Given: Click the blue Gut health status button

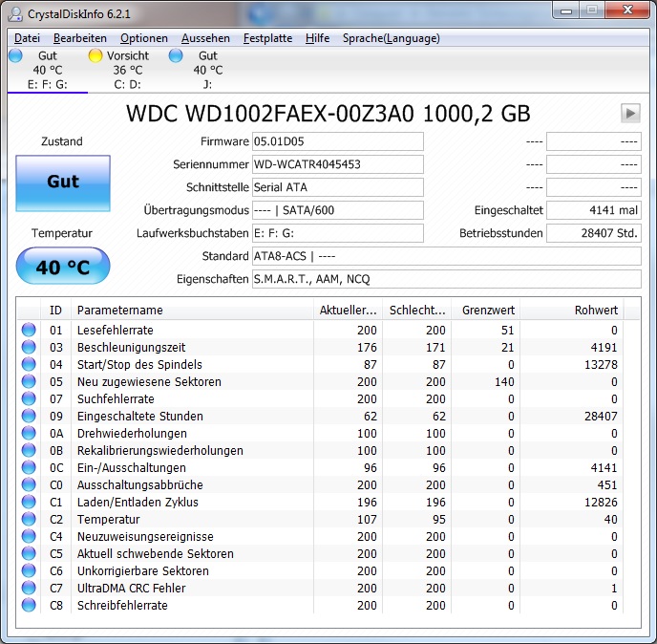Looking at the screenshot, I should [x=63, y=183].
